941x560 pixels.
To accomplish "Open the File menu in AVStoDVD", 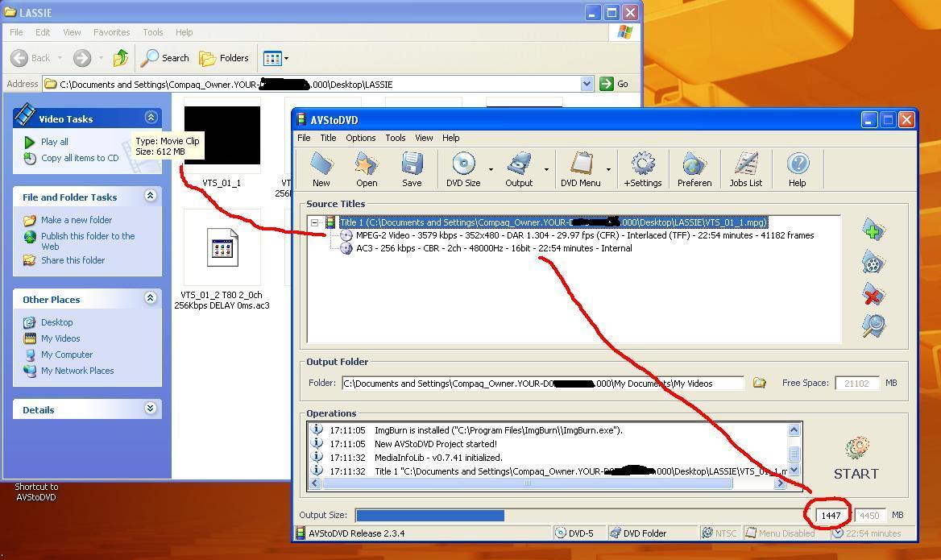I will 304,138.
